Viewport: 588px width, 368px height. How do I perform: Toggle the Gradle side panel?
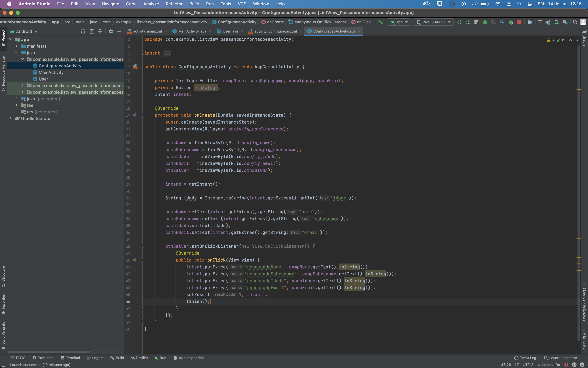click(585, 38)
